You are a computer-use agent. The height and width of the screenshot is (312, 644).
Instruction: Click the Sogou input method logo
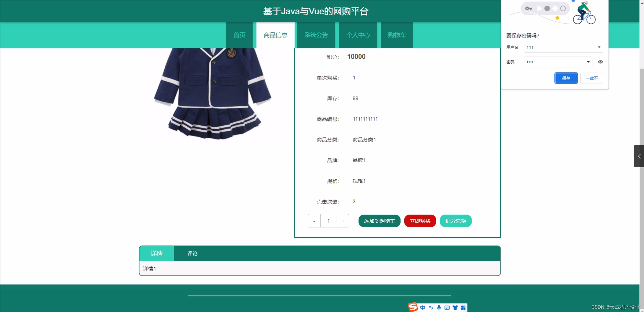[x=413, y=307]
